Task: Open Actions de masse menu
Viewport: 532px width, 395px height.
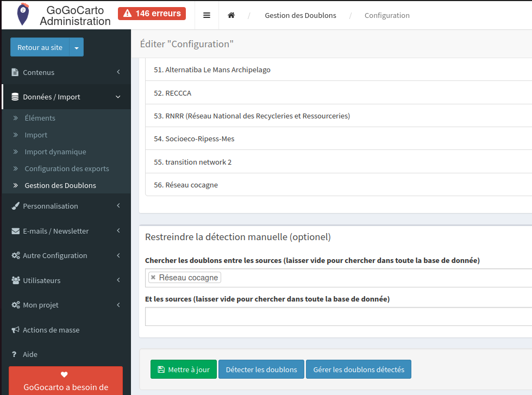Action: pos(51,330)
